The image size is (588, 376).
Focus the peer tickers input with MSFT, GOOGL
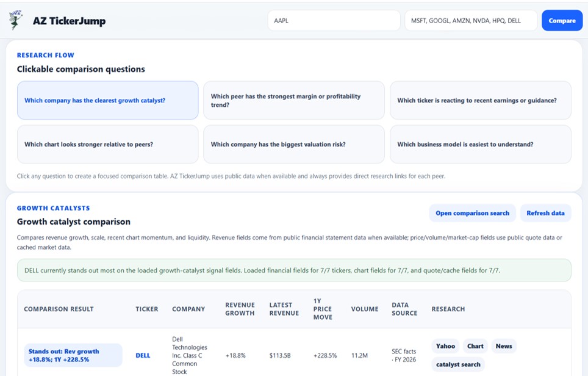471,21
